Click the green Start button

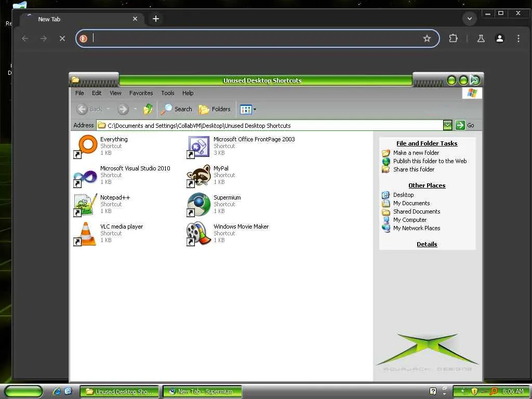point(24,392)
